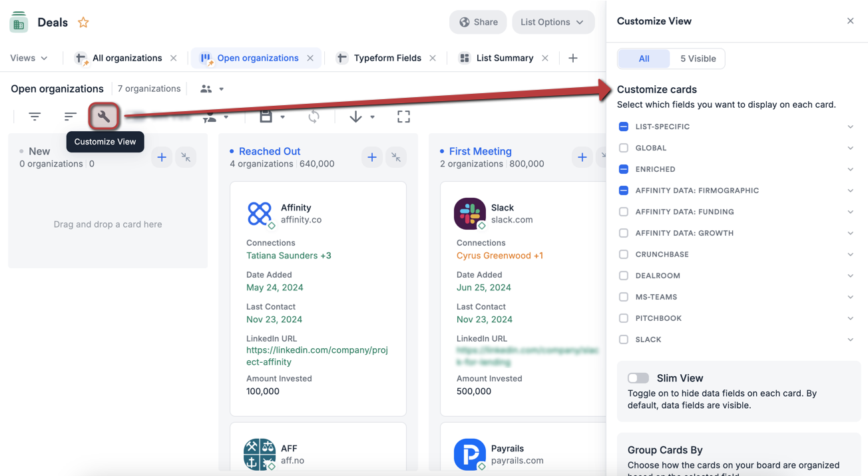Uncheck the ENRICHED fields checkbox
Viewport: 868px width, 476px height.
623,169
